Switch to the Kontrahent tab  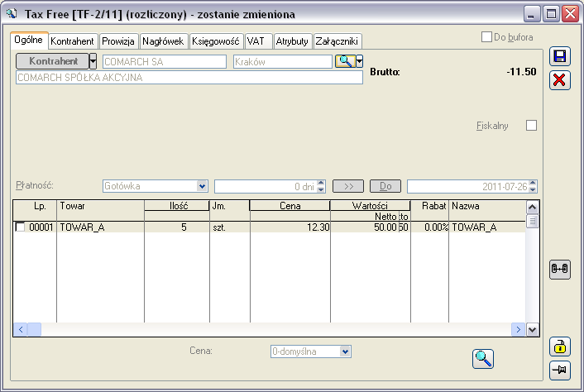coord(72,41)
